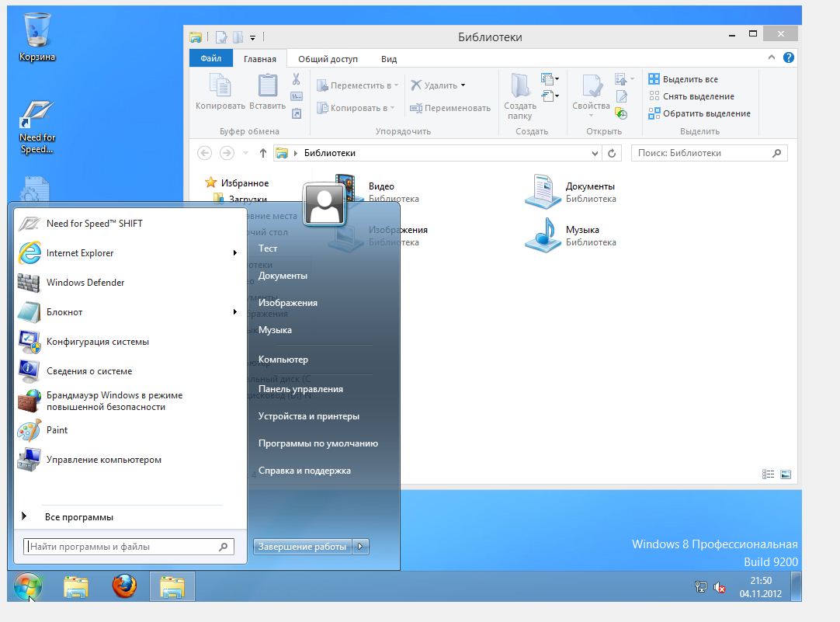Viewport: 840px width, 622px height.
Task: Click Копировать button in ribbon
Action: click(220, 92)
